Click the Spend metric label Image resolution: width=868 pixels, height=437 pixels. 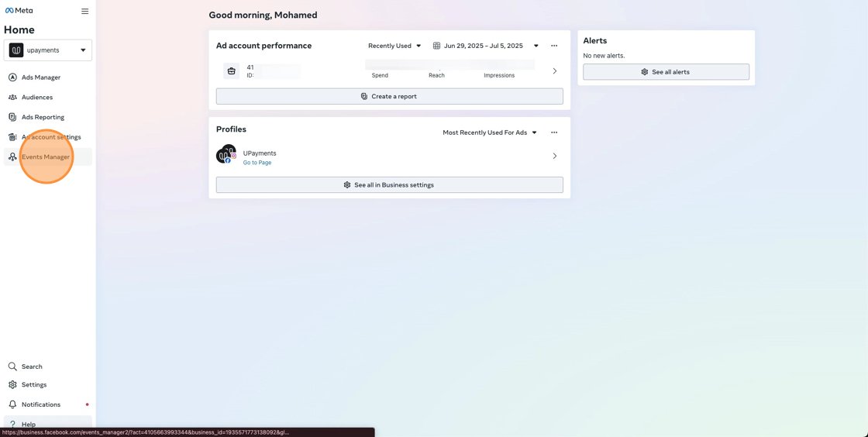click(380, 75)
